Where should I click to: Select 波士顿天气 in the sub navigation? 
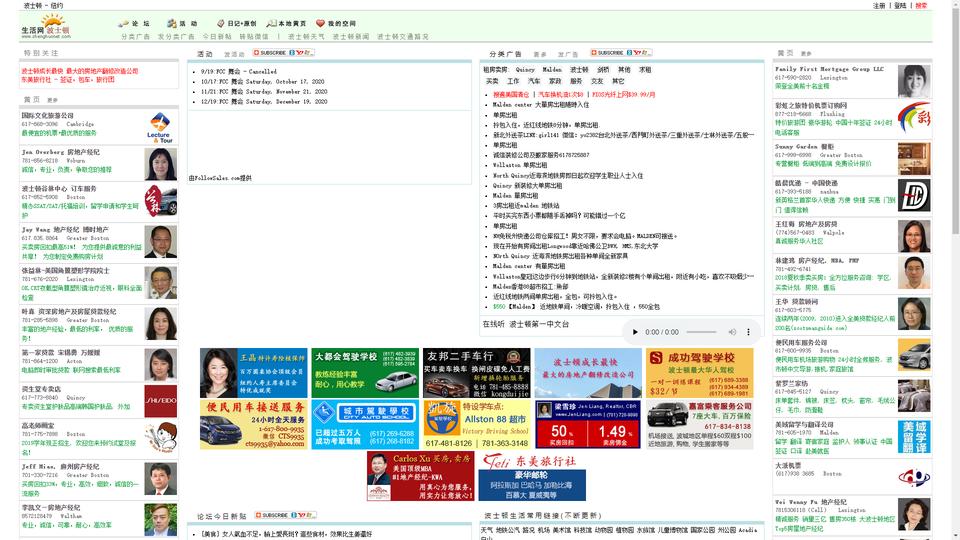[x=306, y=37]
